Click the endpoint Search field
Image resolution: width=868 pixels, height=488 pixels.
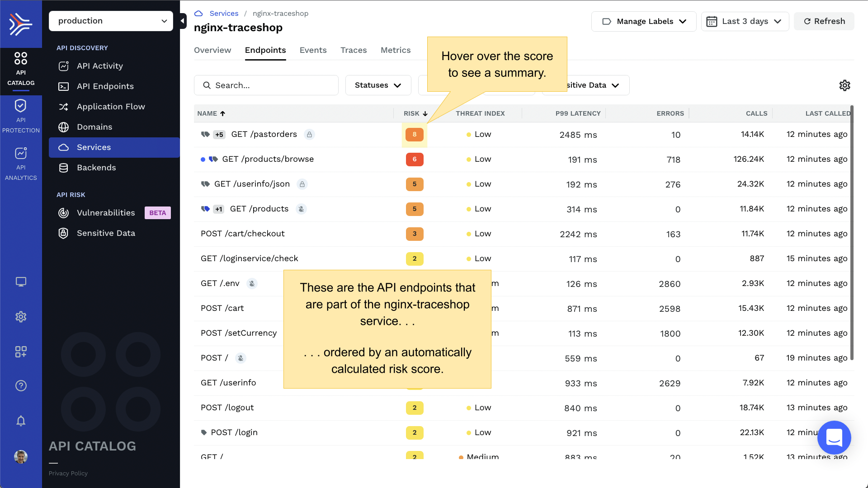(266, 85)
